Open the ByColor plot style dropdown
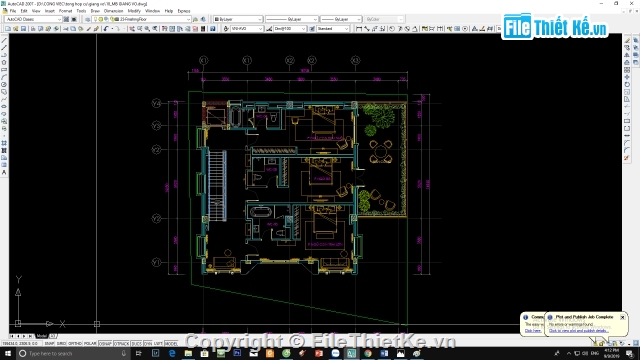 pyautogui.click(x=384, y=19)
